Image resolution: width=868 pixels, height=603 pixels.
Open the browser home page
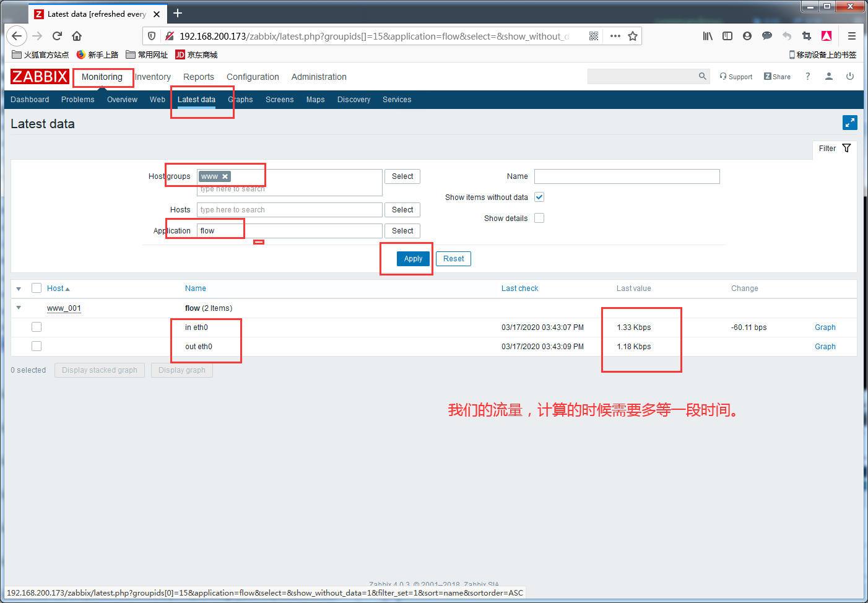pyautogui.click(x=77, y=36)
